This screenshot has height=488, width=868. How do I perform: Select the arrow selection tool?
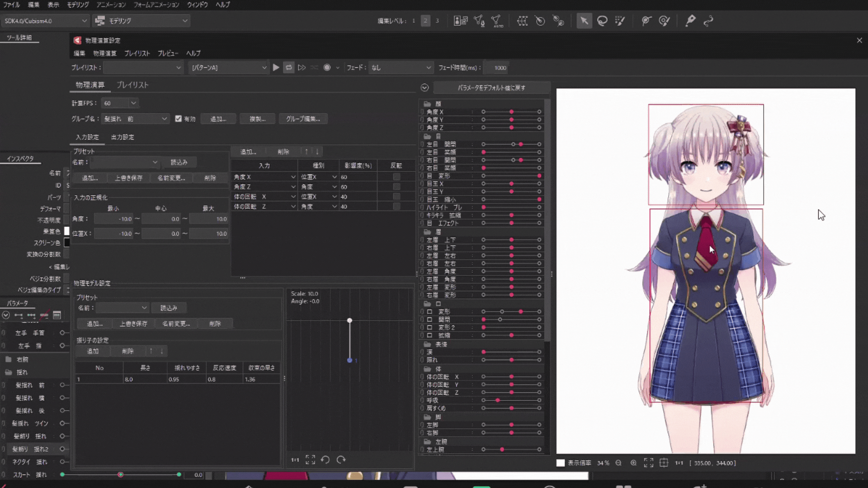coord(584,21)
